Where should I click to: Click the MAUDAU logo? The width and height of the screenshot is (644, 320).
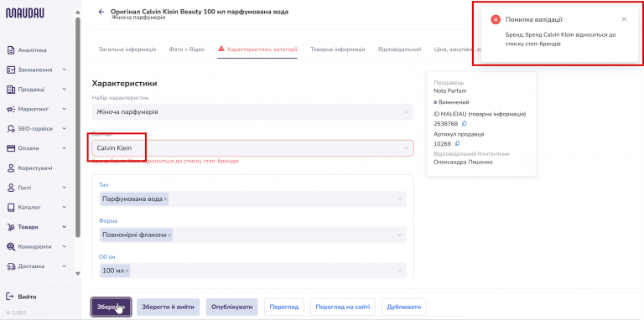(25, 13)
